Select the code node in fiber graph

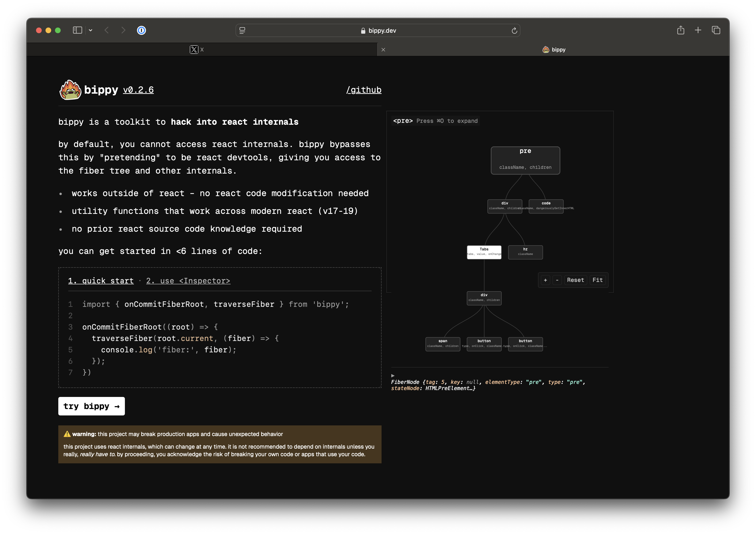tap(546, 206)
